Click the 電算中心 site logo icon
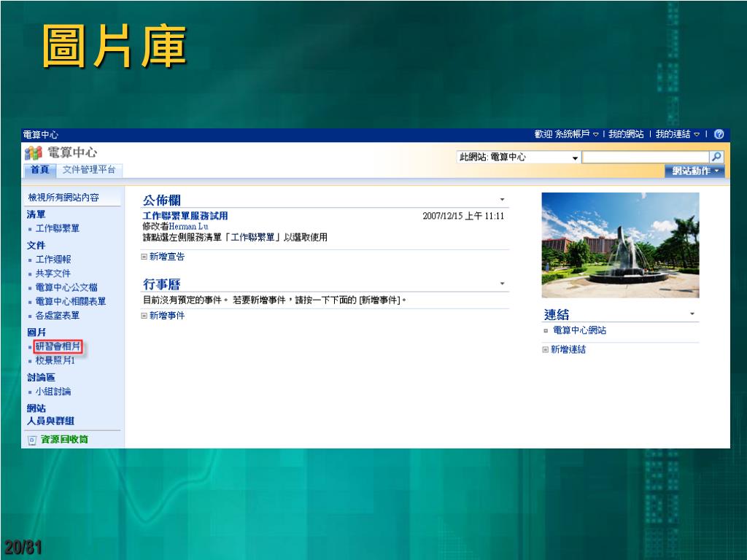This screenshot has height=560, width=747. 34,153
